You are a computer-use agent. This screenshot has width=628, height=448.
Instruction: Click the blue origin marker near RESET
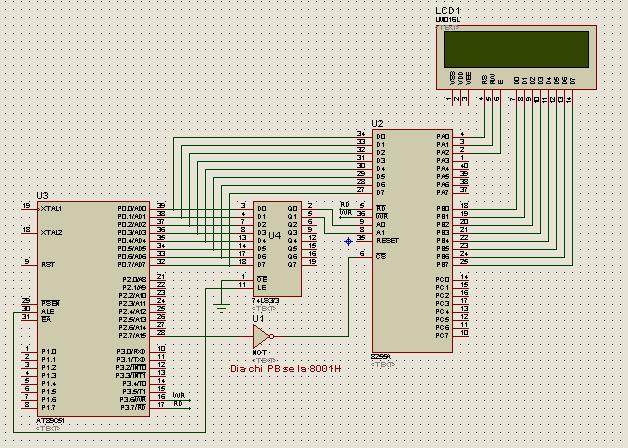coord(348,241)
